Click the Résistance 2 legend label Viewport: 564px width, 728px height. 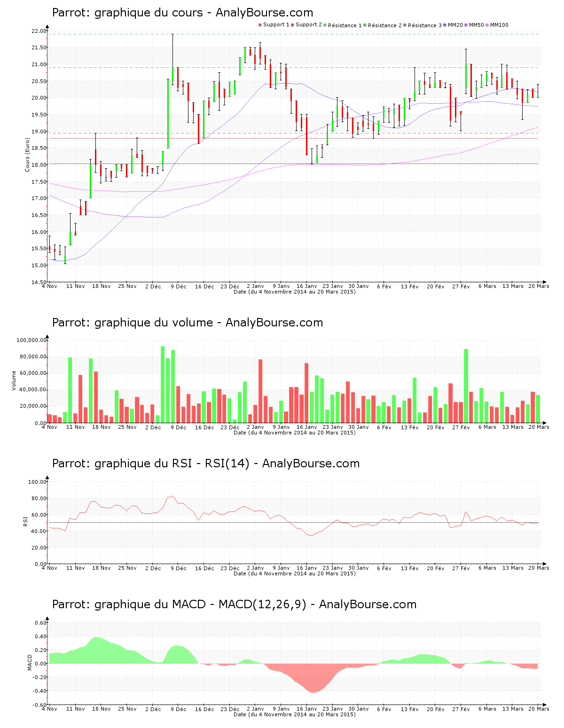(x=385, y=25)
